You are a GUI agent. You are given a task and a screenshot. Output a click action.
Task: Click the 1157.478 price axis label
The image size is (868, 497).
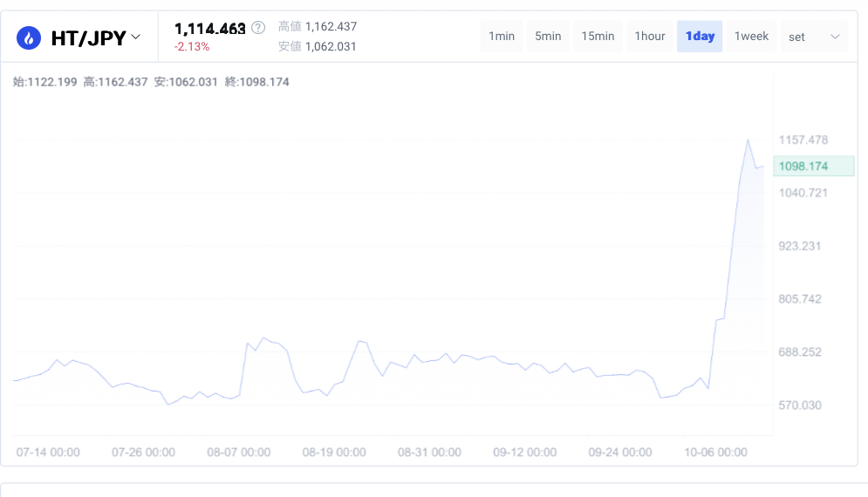(x=803, y=140)
